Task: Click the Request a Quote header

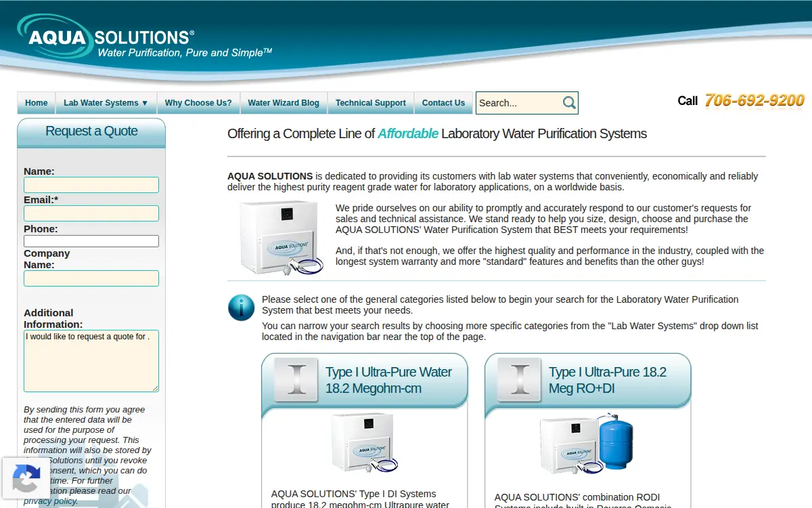Action: (x=91, y=131)
